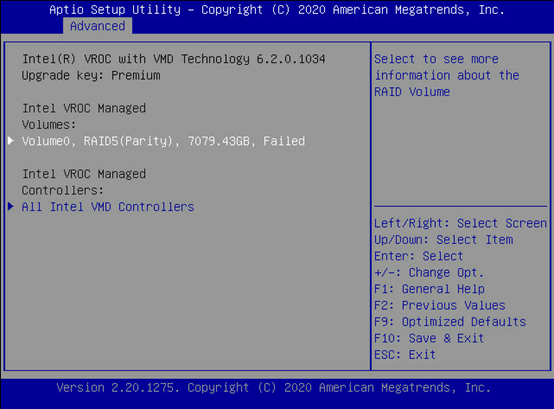Click the F9: Optimized Defaults hint
This screenshot has width=554, height=409.
(450, 322)
